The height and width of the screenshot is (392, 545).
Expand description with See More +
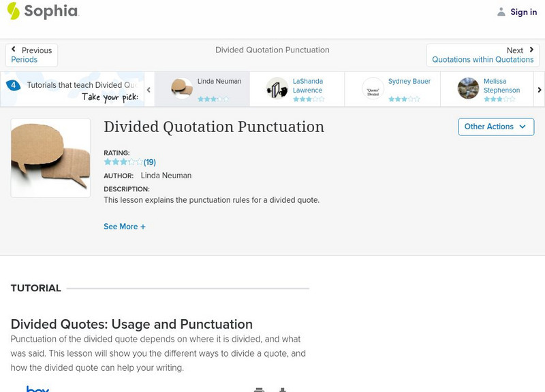[x=125, y=227]
